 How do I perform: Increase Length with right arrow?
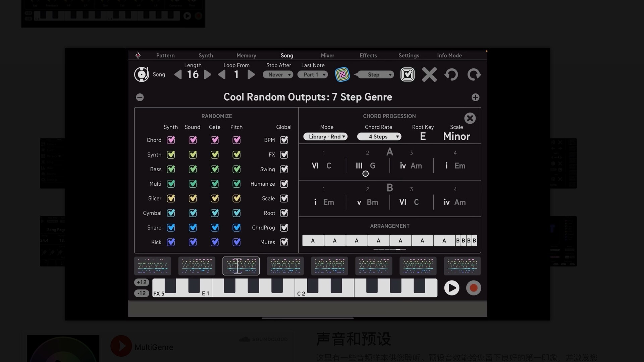(x=208, y=74)
